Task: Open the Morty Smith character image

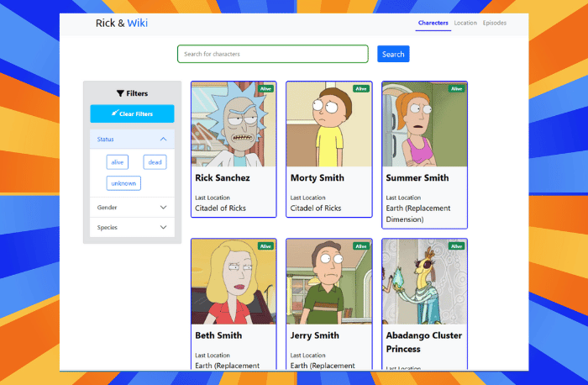Action: click(x=329, y=124)
